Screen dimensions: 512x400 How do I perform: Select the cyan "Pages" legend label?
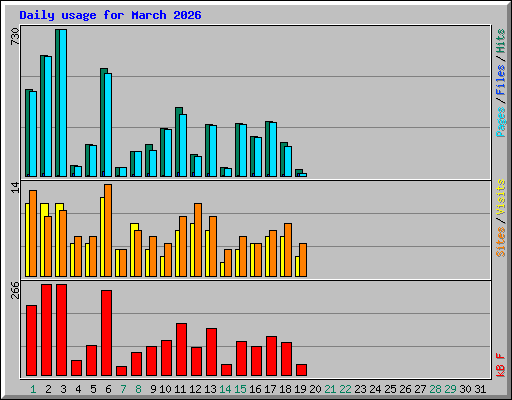pyautogui.click(x=500, y=122)
